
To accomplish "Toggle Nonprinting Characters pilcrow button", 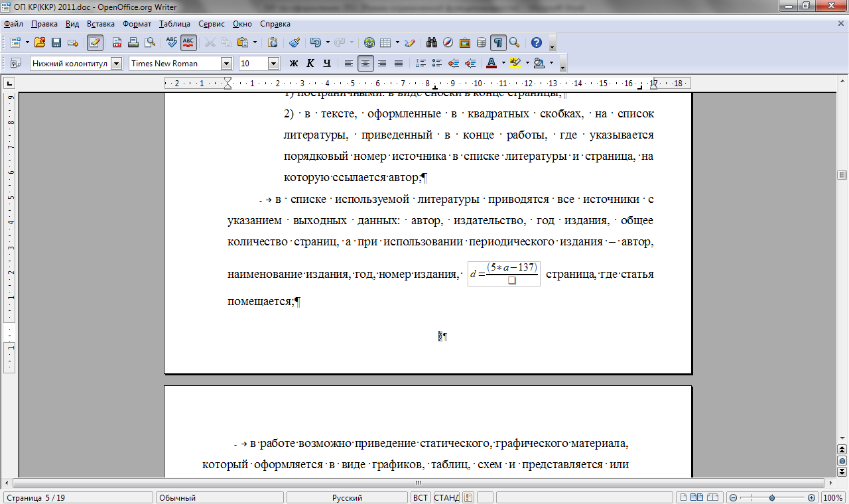I will [x=498, y=42].
